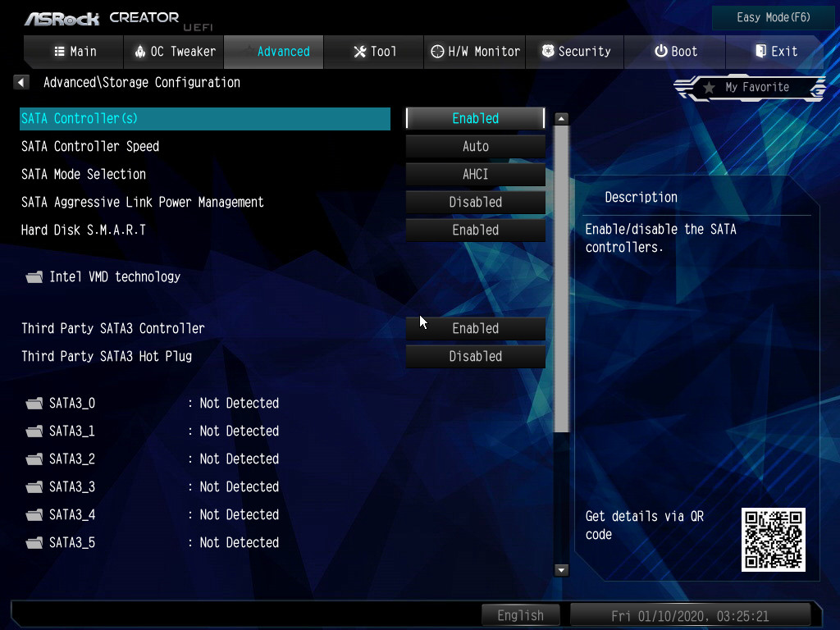Image resolution: width=840 pixels, height=630 pixels.
Task: Click the My Favorite star icon
Action: [709, 88]
